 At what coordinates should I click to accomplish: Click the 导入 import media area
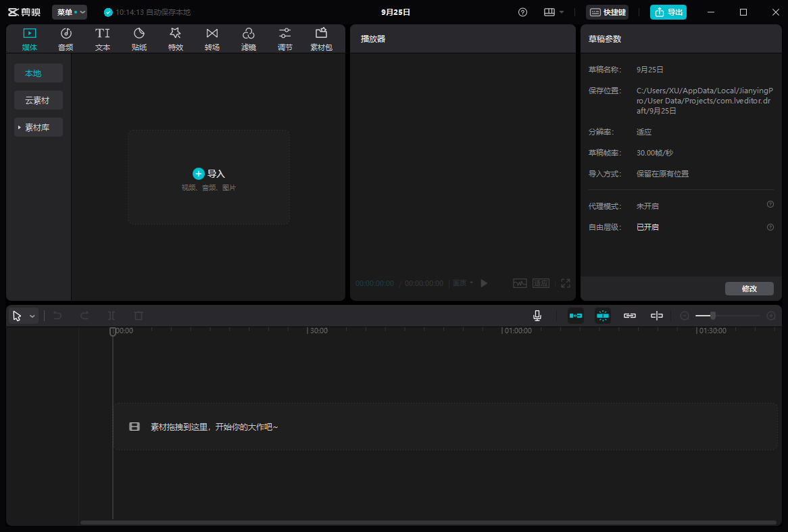pyautogui.click(x=209, y=177)
